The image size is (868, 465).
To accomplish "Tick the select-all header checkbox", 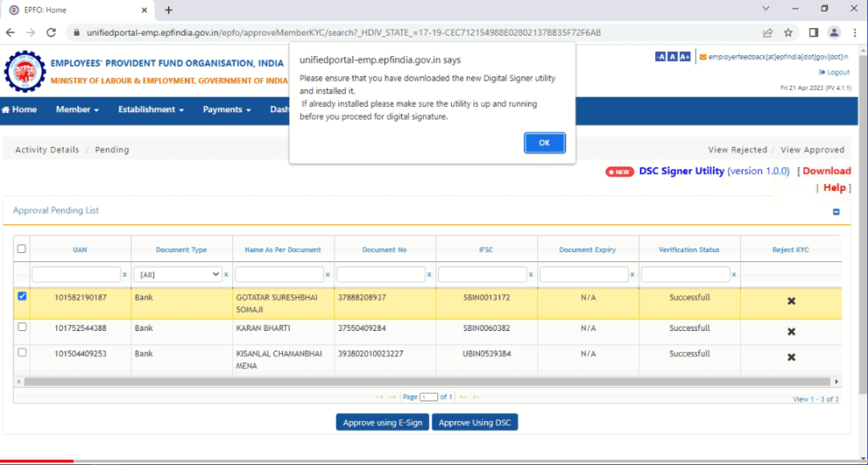I will click(x=21, y=249).
